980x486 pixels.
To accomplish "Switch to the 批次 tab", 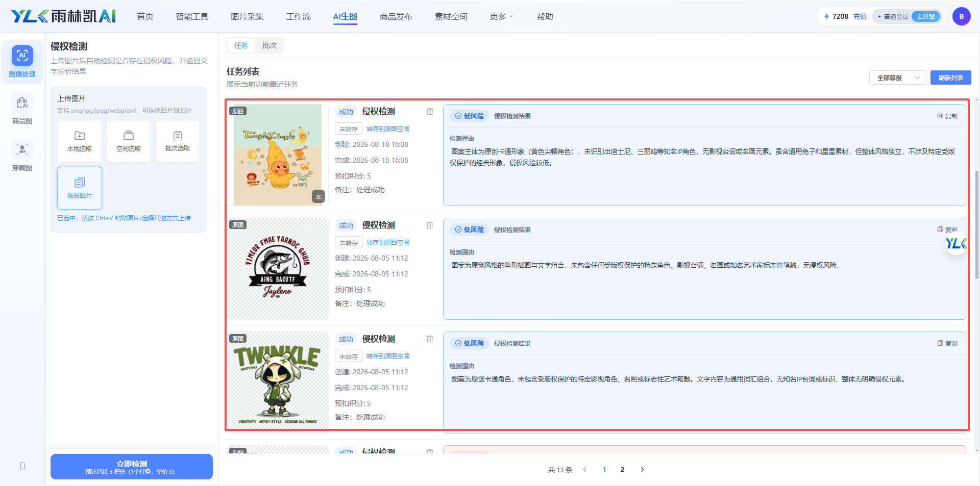I will [x=269, y=45].
